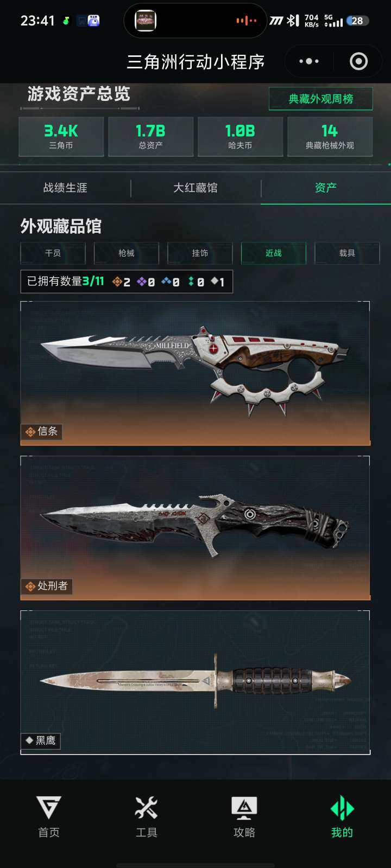The image size is (391, 868).
Task: Switch to the 大红藏馆 tab
Action: coord(195,188)
